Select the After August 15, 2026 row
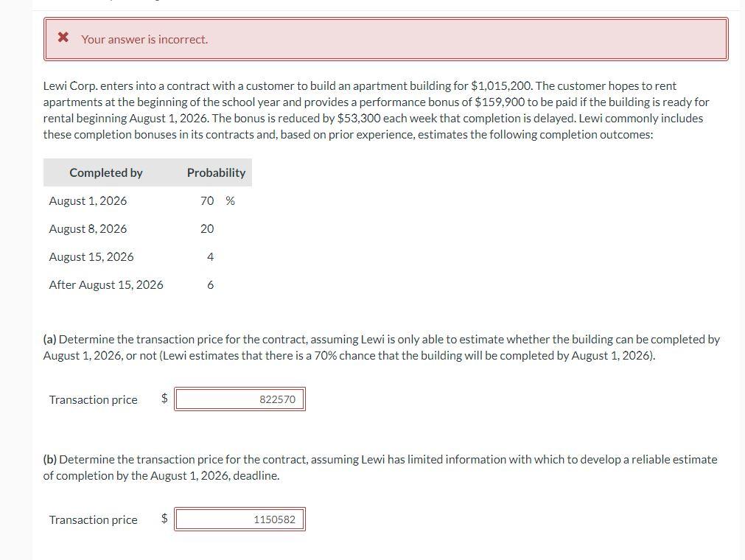Image resolution: width=745 pixels, height=560 pixels. (x=106, y=284)
